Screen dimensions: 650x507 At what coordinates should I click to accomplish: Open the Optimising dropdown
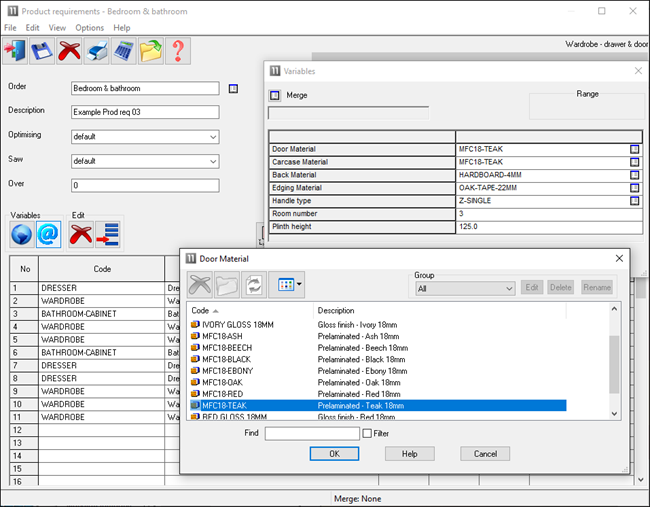[x=144, y=137]
